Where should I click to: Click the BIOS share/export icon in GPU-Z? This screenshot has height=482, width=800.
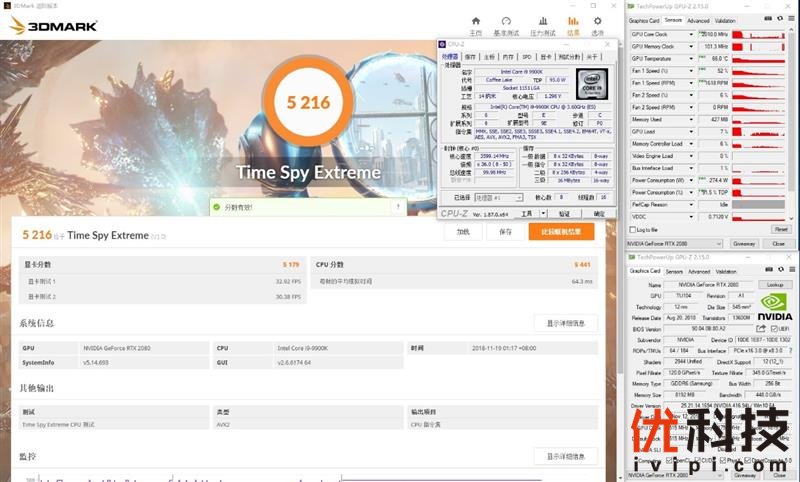click(761, 328)
